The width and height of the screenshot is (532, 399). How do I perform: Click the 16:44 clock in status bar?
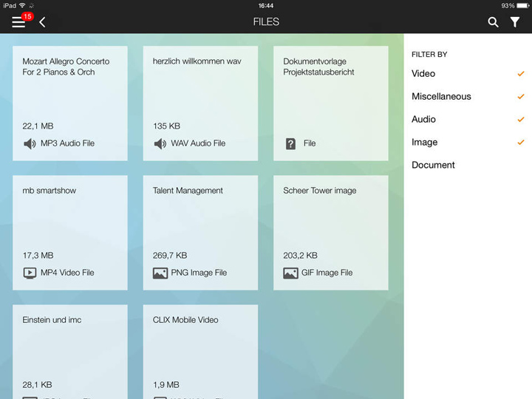[266, 6]
